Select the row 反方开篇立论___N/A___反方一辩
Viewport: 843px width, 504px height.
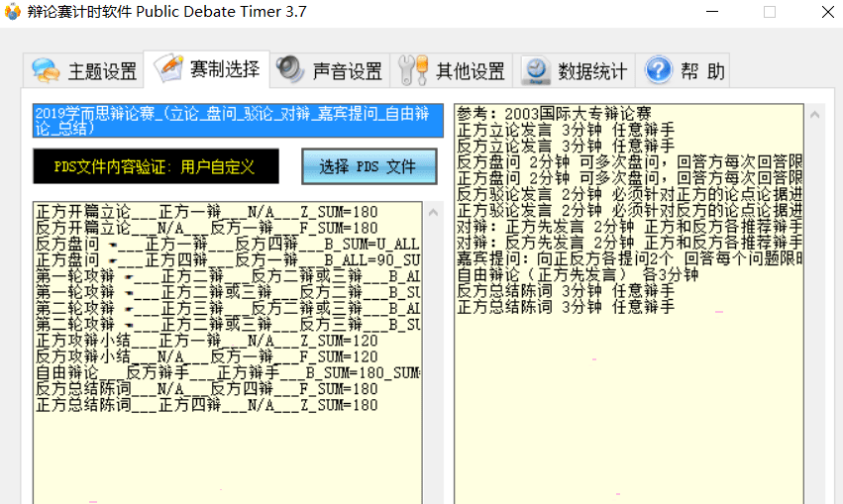(x=207, y=228)
